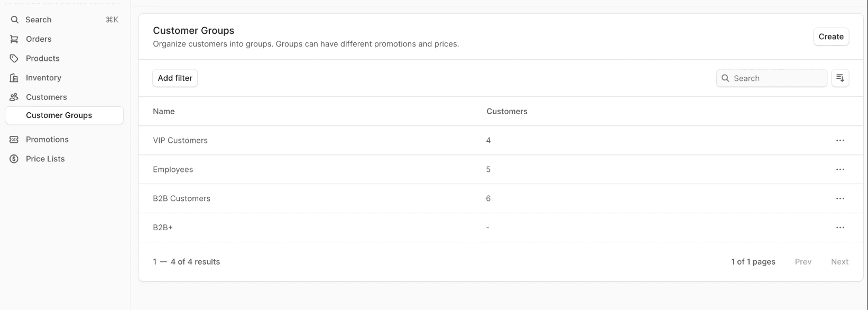Select the Products tag icon in sidebar
Viewport: 868px width, 310px height.
(x=14, y=58)
